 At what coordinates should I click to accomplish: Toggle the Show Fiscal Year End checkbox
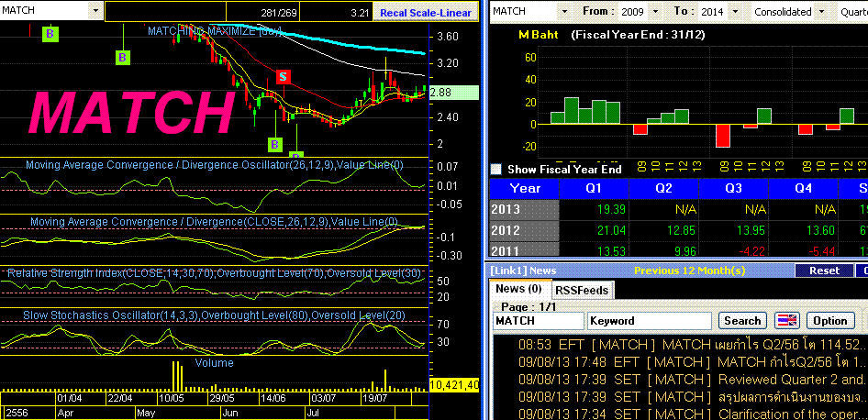click(x=496, y=170)
